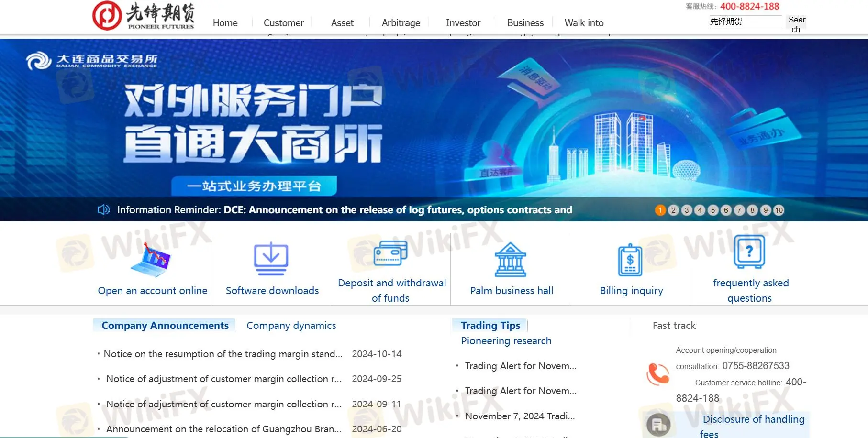Select the Pioneering research tab
This screenshot has width=868, height=438.
click(506, 341)
